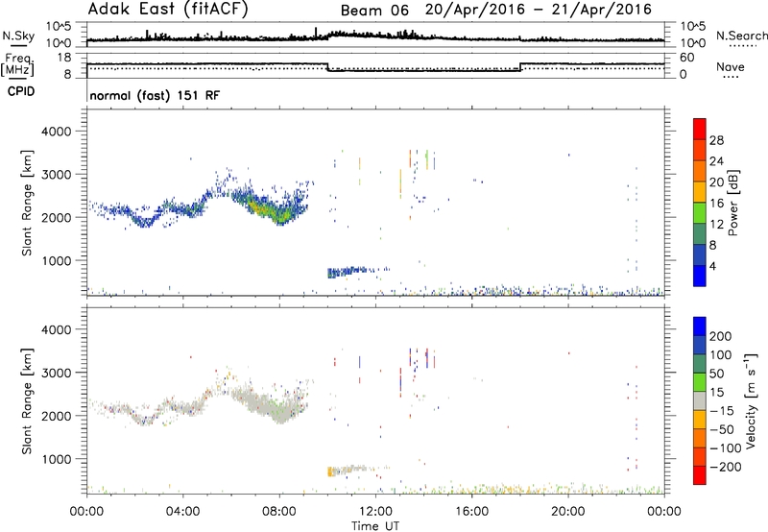The height and width of the screenshot is (532, 768).
Task: Click the 'N.Search' legend label
Action: click(741, 36)
